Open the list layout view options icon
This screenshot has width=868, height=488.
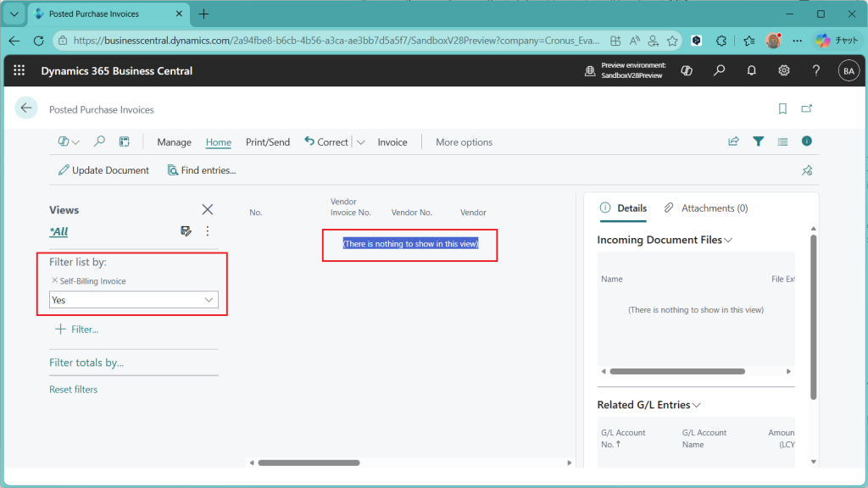pyautogui.click(x=782, y=141)
